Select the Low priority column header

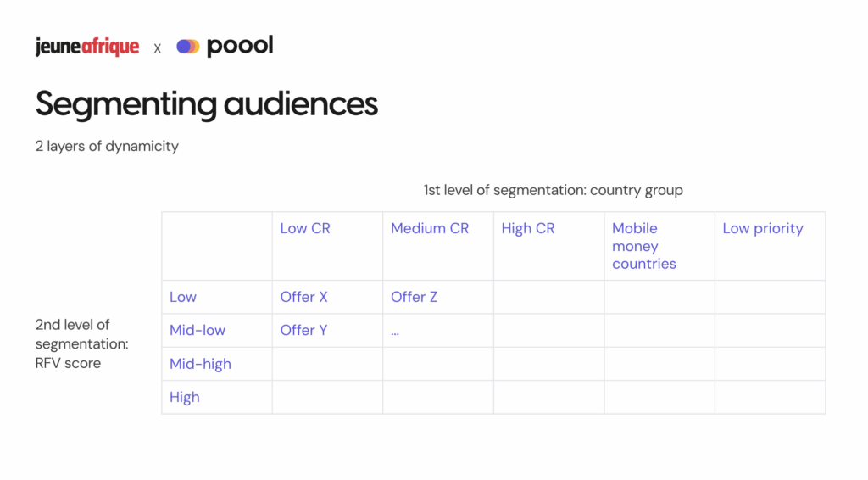(x=762, y=228)
